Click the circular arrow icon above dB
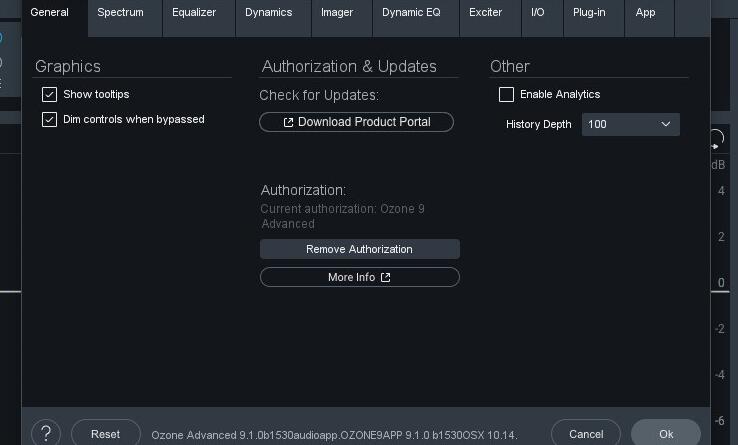The width and height of the screenshot is (738, 445). pyautogui.click(x=716, y=139)
